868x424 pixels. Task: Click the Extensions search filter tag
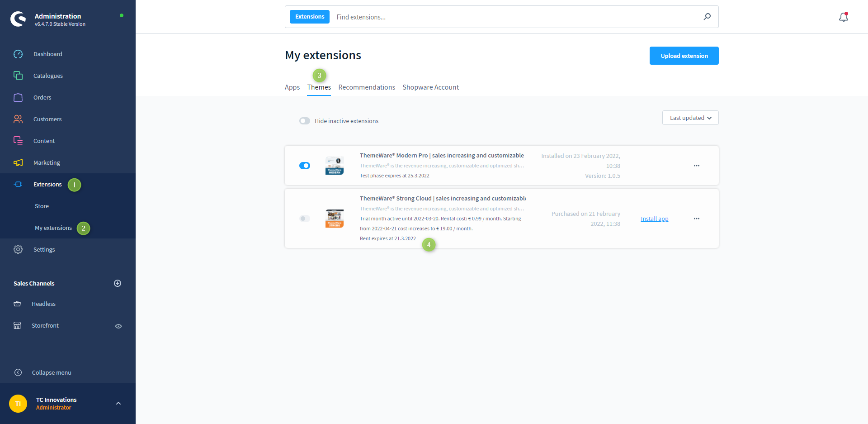pyautogui.click(x=310, y=17)
